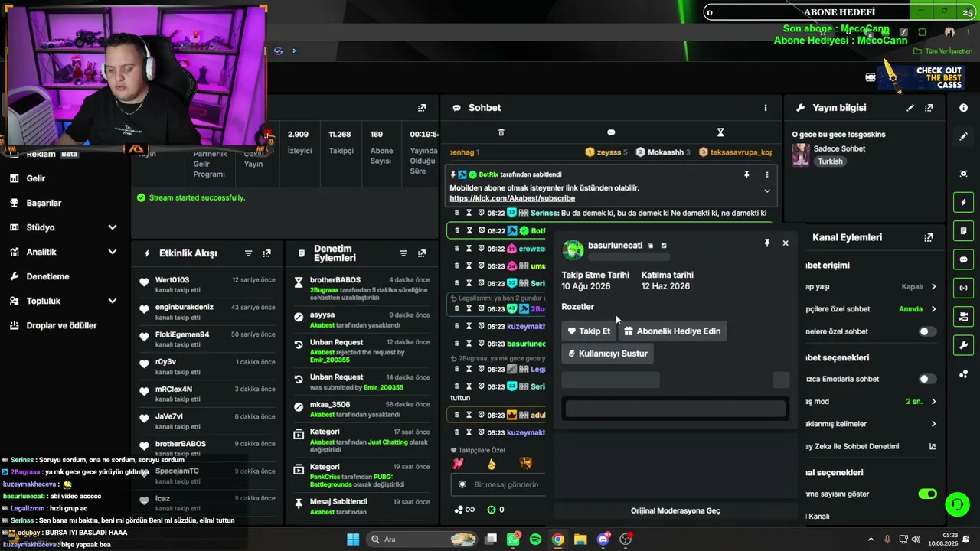Pin the basurlunecati user card
Viewport: 980px width, 551px height.
(766, 243)
